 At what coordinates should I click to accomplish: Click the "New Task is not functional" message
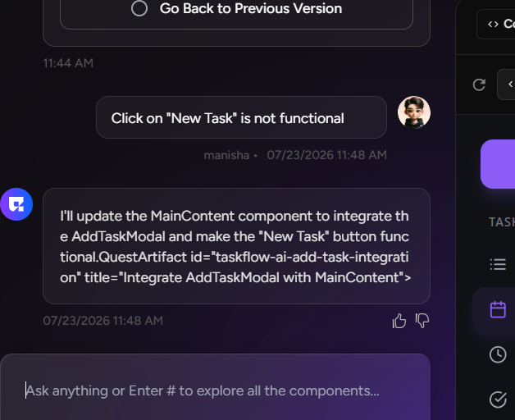point(241,117)
